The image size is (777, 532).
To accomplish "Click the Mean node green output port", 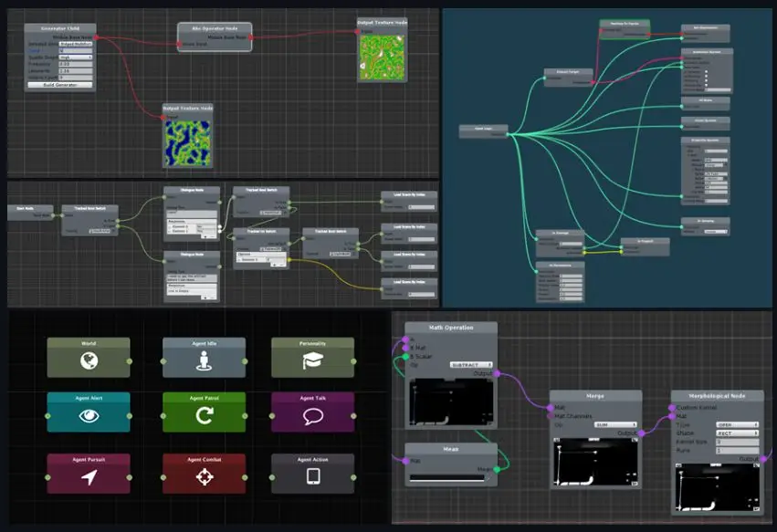I will pos(497,469).
